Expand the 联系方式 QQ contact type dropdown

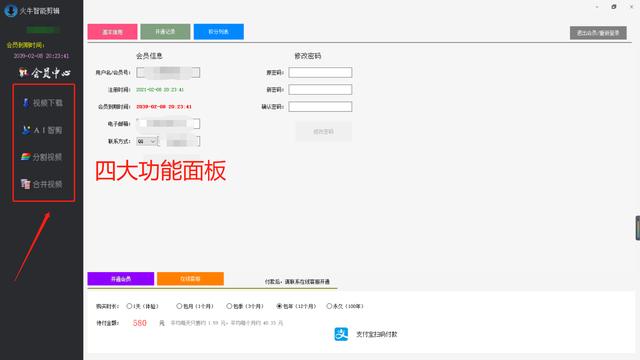coord(147,141)
